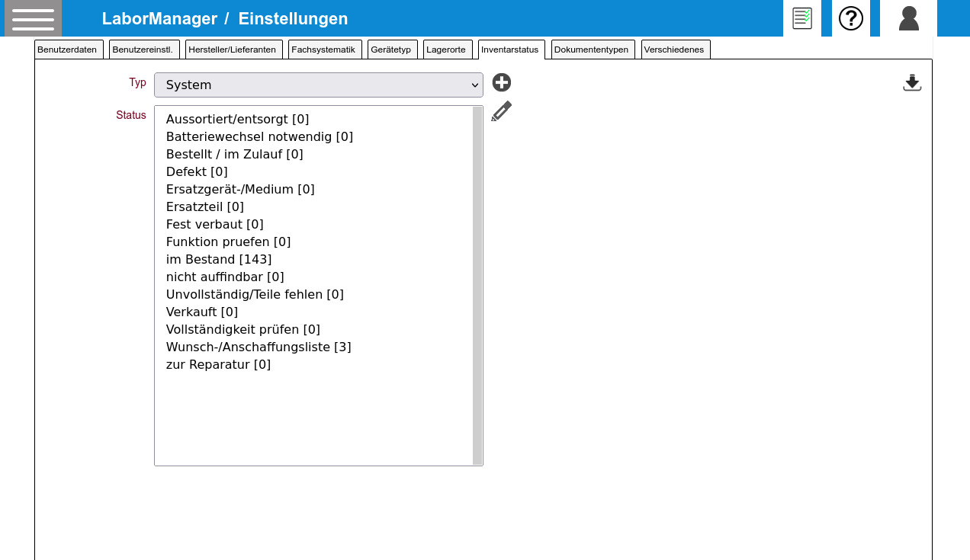Click the status list vertical scrollbar
This screenshot has width=970, height=560.
(477, 286)
